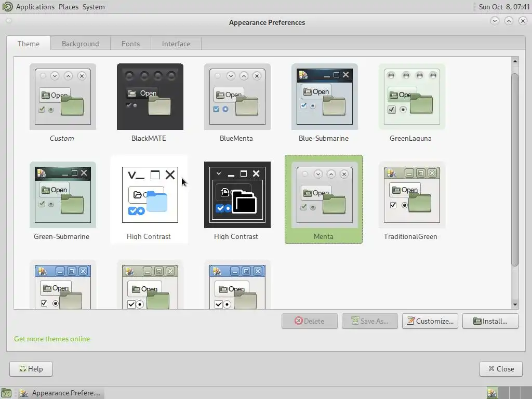532x399 pixels.
Task: Pick the TraditionalGreen theme
Action: pyautogui.click(x=411, y=195)
